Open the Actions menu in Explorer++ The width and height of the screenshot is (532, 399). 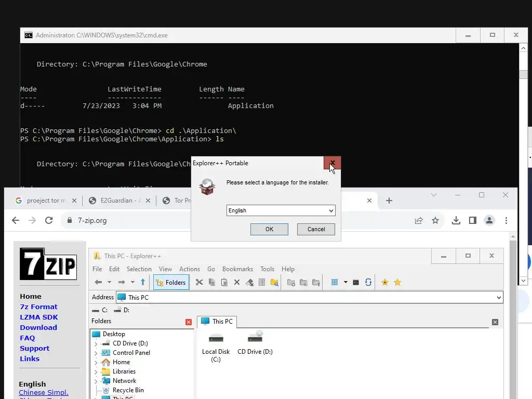coord(189,269)
